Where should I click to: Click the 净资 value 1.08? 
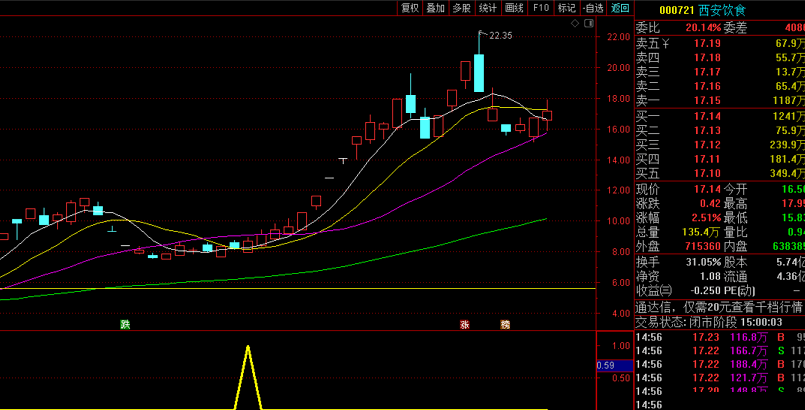point(710,277)
